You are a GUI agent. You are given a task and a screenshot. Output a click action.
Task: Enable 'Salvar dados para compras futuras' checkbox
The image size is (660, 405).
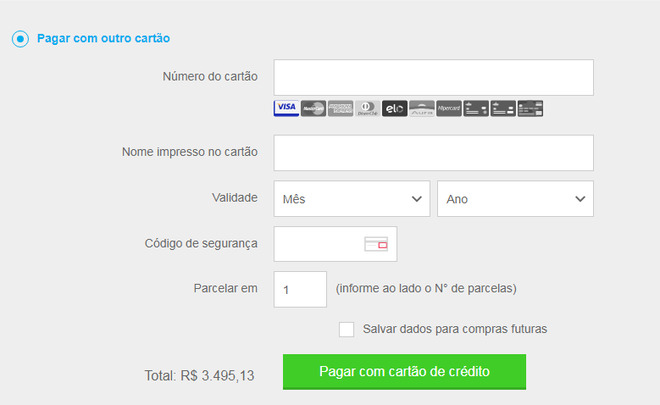[x=347, y=329]
